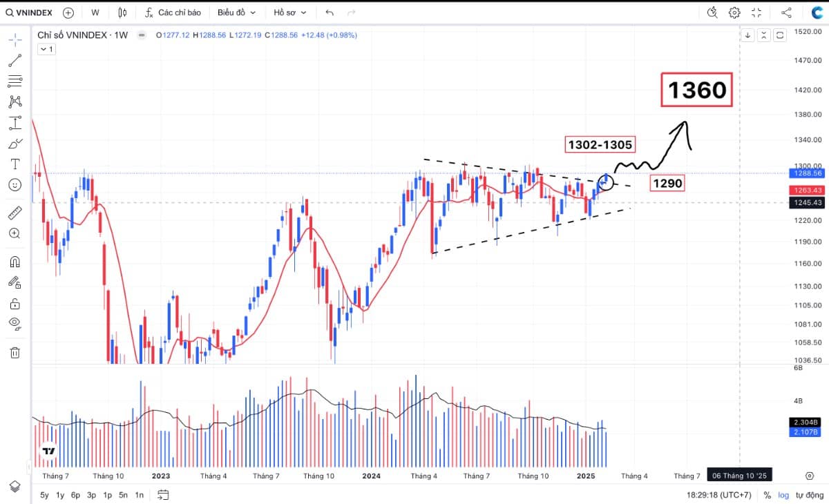The height and width of the screenshot is (504, 829).
Task: Exit fullscreen mode icon
Action: click(756, 12)
